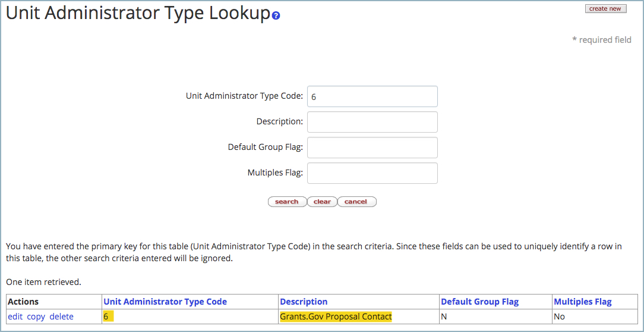Click the highlighted Grants.Gov Proposal Contact text
644x332 pixels.
click(x=336, y=317)
